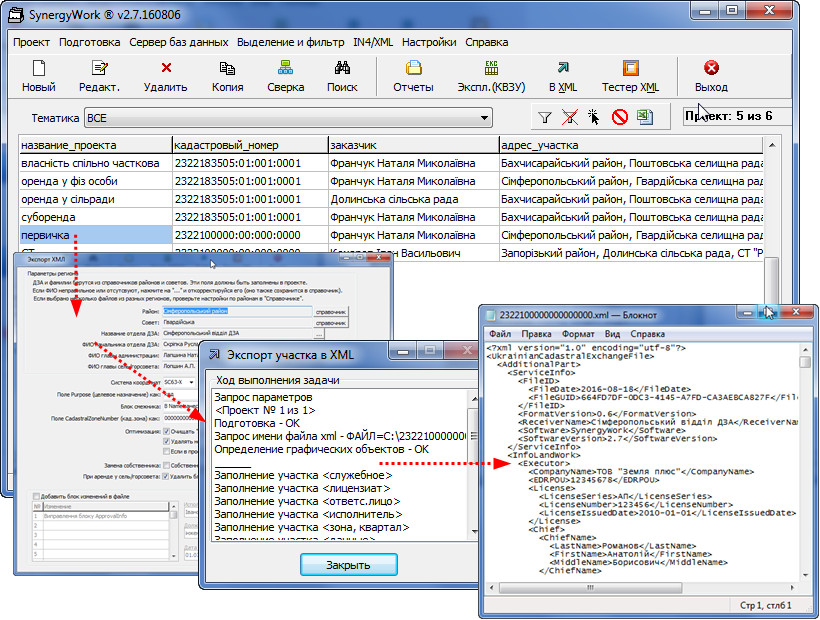
Task: Toggle the third Оптимизация Если в checkbox
Action: [x=166, y=451]
